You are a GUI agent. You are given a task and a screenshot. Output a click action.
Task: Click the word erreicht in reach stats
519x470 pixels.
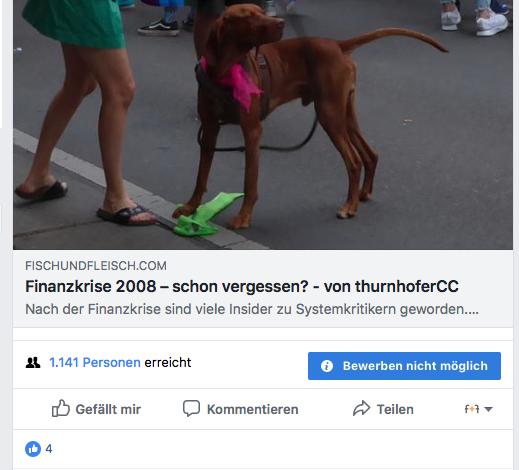[168, 362]
